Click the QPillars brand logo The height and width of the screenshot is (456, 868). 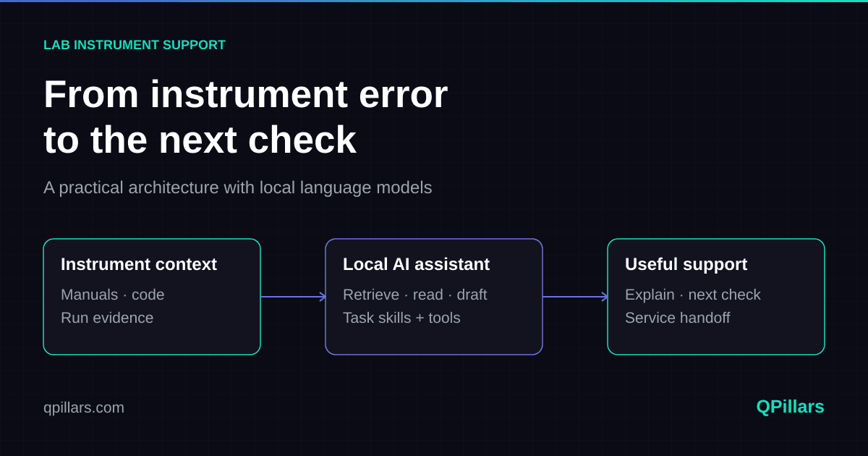(x=790, y=407)
